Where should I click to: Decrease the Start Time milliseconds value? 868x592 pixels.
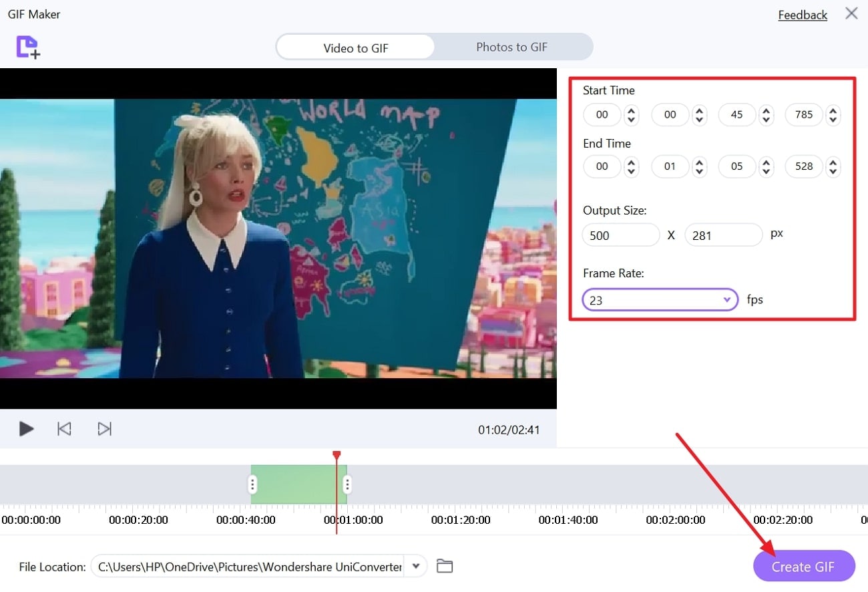point(833,120)
